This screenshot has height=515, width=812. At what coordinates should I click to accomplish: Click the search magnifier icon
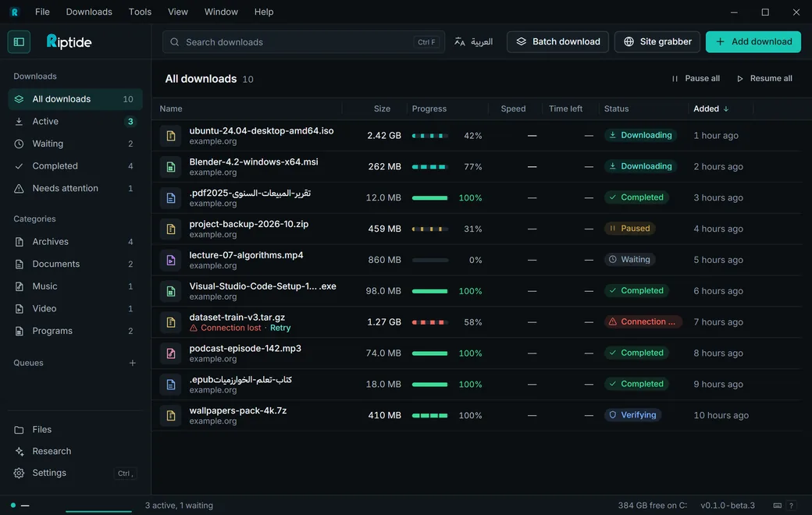coord(175,42)
